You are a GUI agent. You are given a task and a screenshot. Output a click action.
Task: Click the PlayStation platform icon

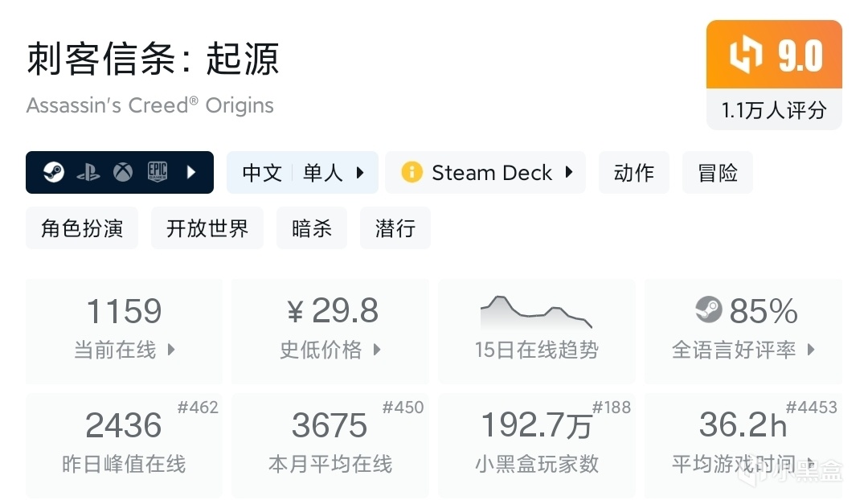coord(88,172)
